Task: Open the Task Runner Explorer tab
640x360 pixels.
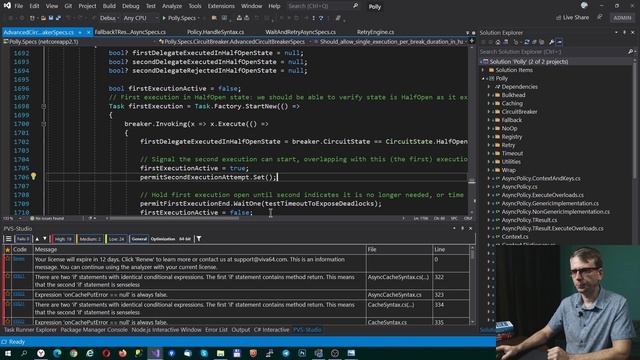Action: (30, 330)
